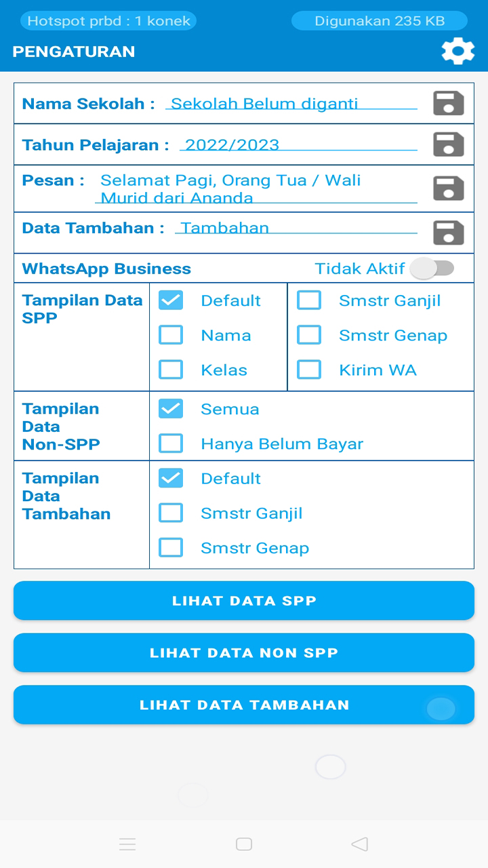488x868 pixels.
Task: Open the PENGATURAN header section
Action: [75, 51]
